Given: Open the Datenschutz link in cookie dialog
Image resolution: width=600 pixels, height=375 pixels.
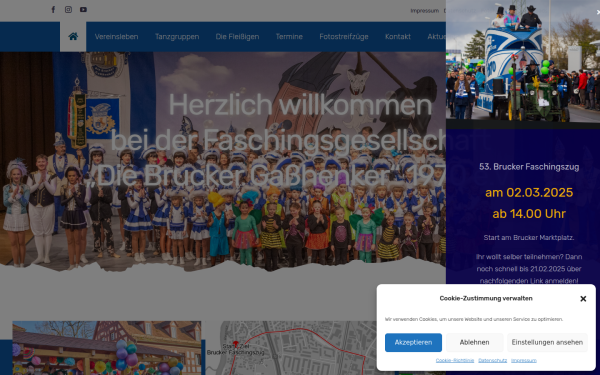Looking at the screenshot, I should 492,360.
